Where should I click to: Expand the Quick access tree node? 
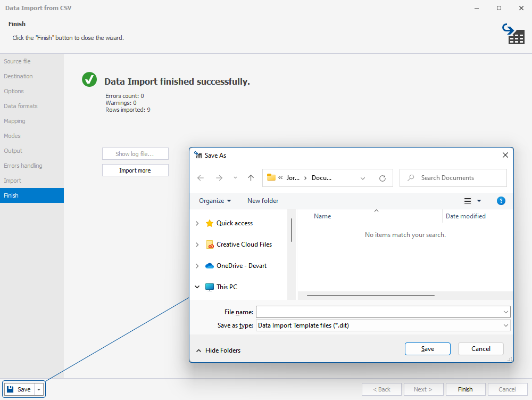(197, 223)
